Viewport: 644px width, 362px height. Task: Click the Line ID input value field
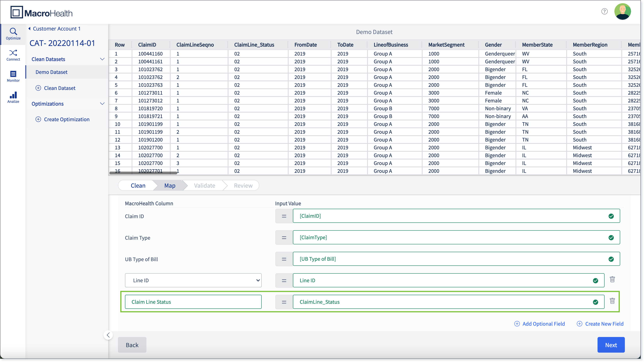[449, 280]
